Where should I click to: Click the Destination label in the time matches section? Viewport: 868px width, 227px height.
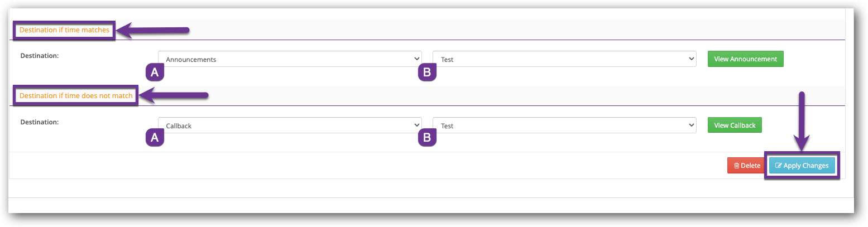coord(40,56)
